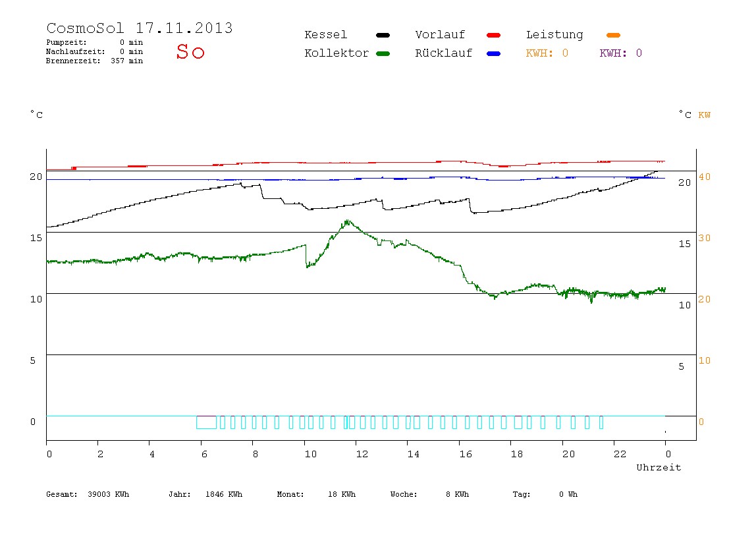Click the green Kollektor legend swatch
Image resolution: width=756 pixels, height=535 pixels.
point(383,53)
